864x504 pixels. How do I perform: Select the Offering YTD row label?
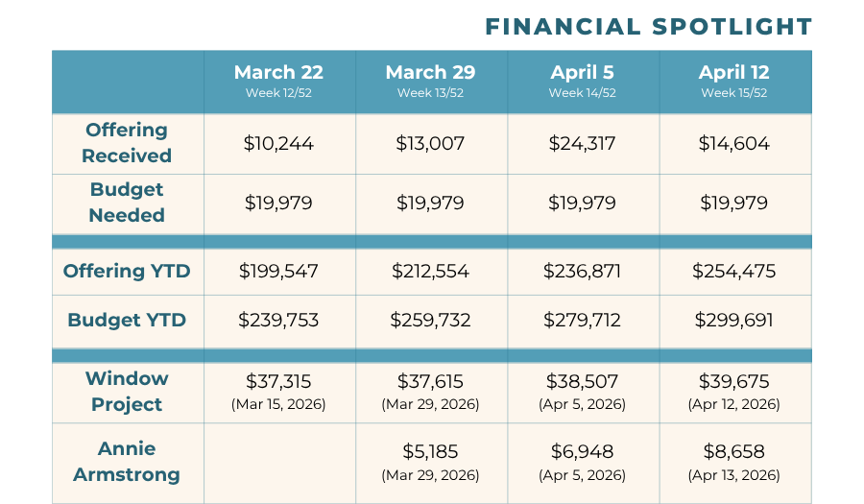tap(127, 272)
